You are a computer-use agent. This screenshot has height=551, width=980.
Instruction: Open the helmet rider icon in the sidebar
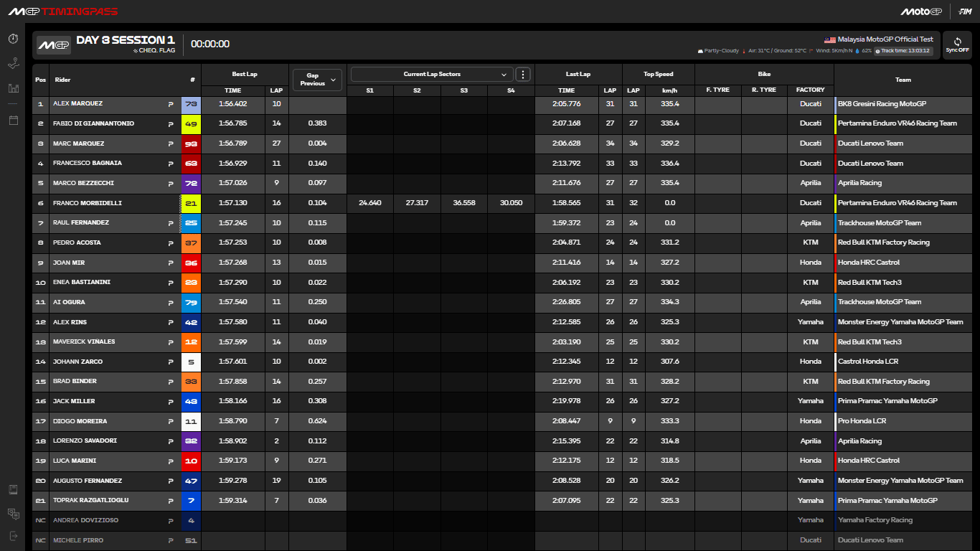point(12,64)
